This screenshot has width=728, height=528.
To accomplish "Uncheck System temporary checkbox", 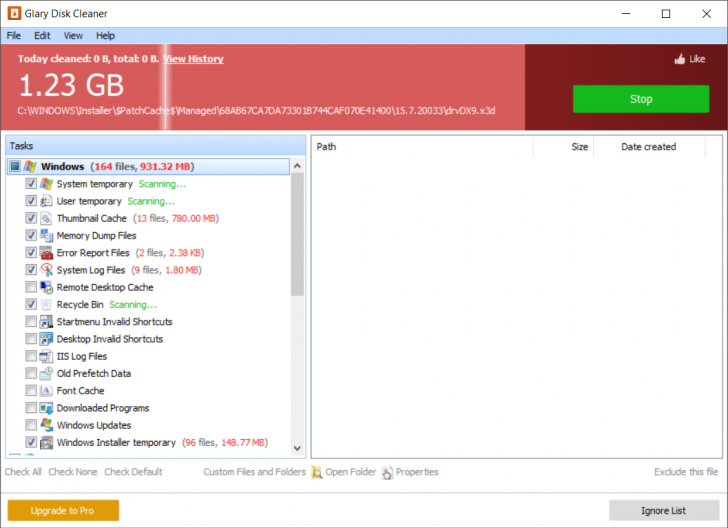I will (x=31, y=184).
